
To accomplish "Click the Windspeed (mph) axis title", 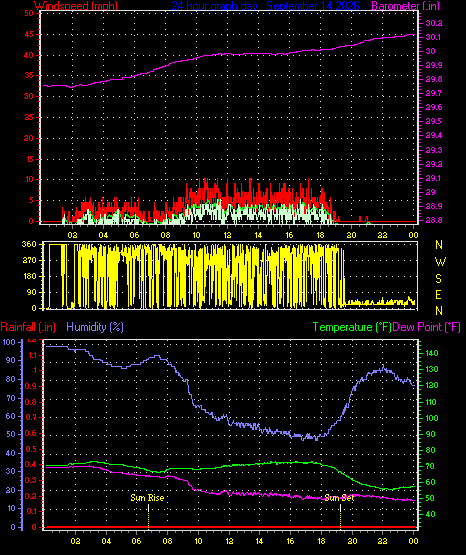I will coord(76,5).
